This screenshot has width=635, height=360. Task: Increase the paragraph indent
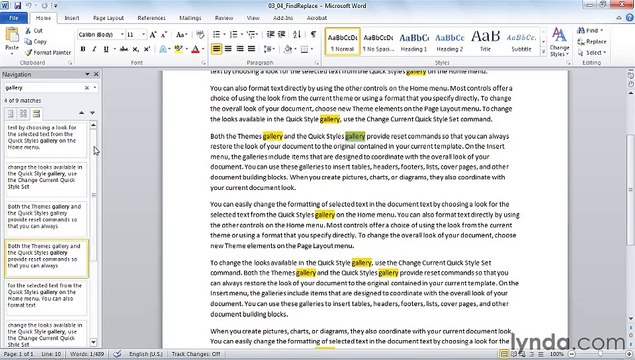(281, 34)
